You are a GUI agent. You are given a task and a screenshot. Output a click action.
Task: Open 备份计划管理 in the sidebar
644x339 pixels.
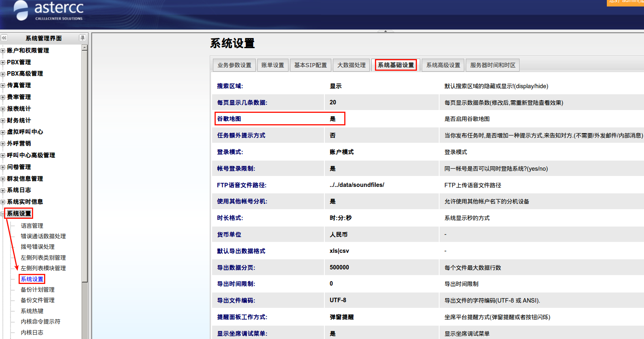38,290
